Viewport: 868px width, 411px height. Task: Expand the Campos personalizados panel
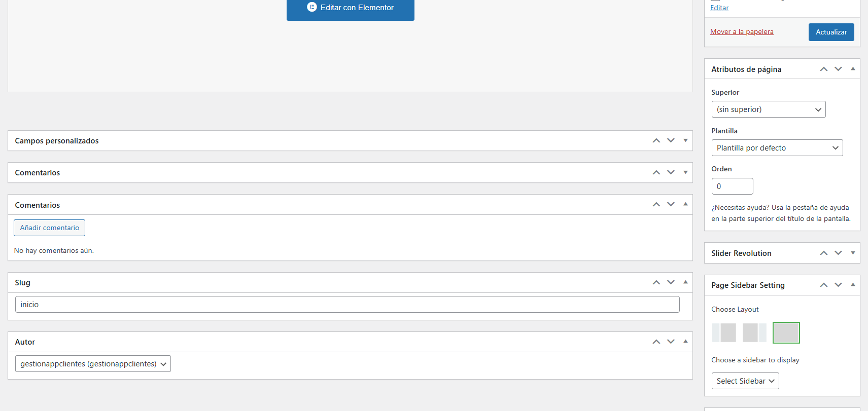[x=685, y=140]
